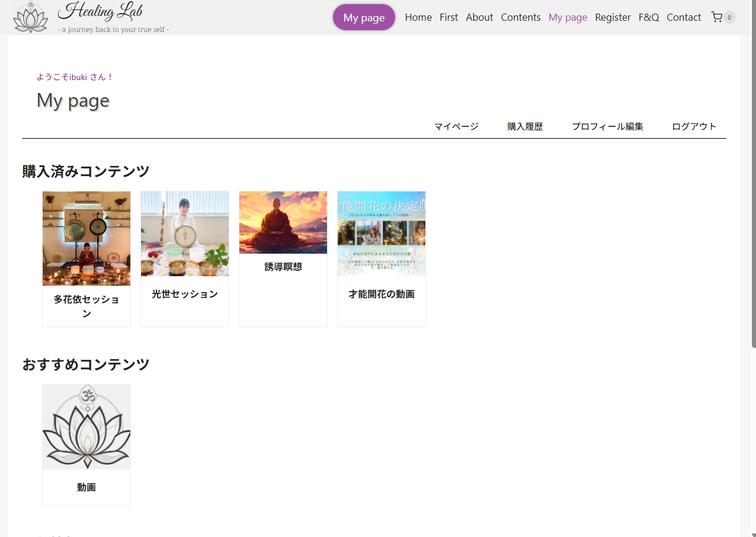The width and height of the screenshot is (756, 537).
Task: Open the 多花依セッション thumbnail image
Action: 87,238
